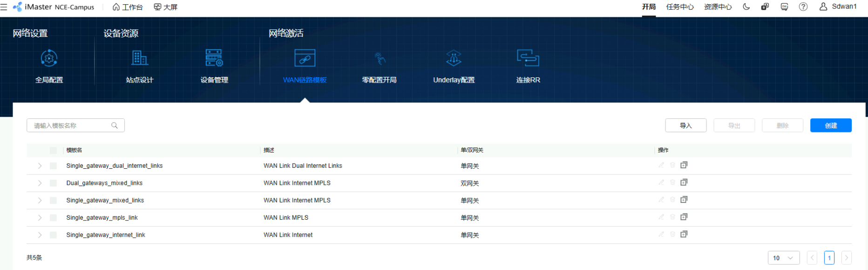Open the 连接RR connection icon
The width and height of the screenshot is (868, 270).
528,58
